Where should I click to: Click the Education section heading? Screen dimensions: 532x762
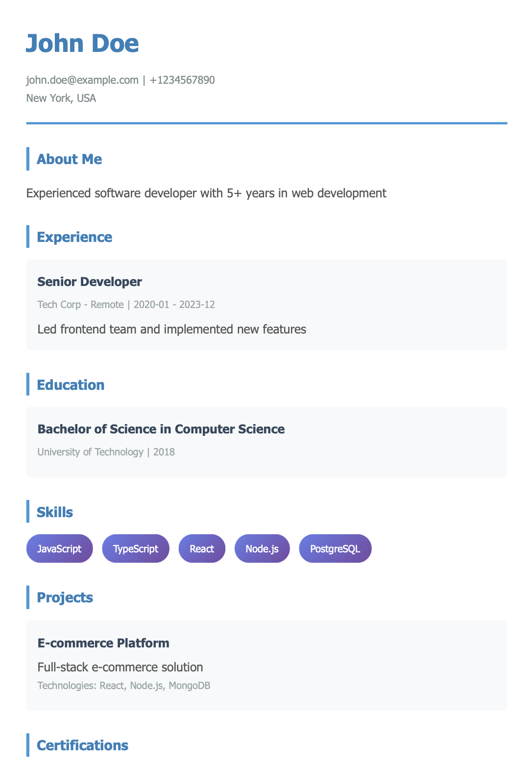[71, 385]
